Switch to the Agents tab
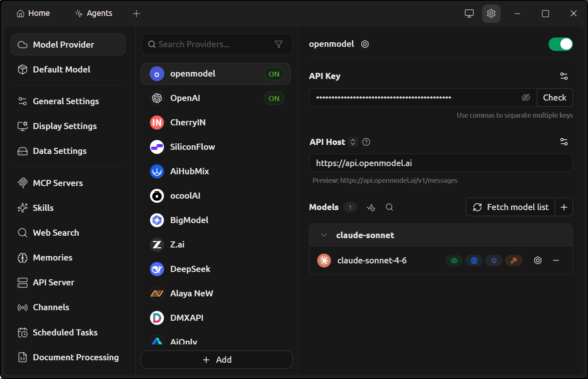The width and height of the screenshot is (588, 379). pyautogui.click(x=94, y=13)
